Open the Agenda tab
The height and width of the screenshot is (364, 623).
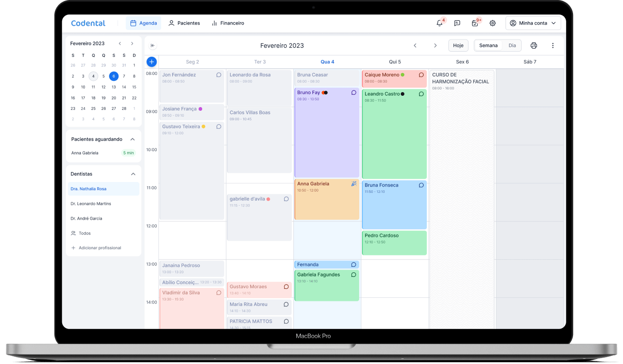point(143,23)
